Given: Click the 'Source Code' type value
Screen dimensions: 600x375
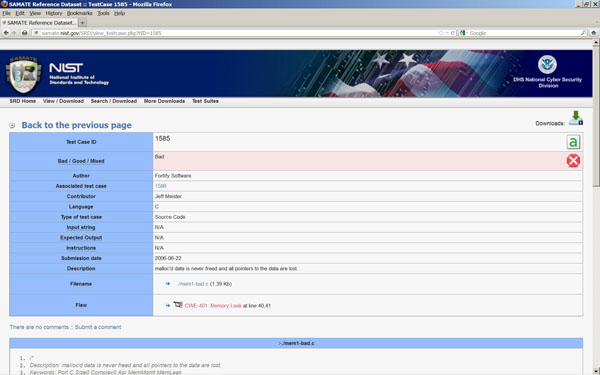Looking at the screenshot, I should 170,217.
